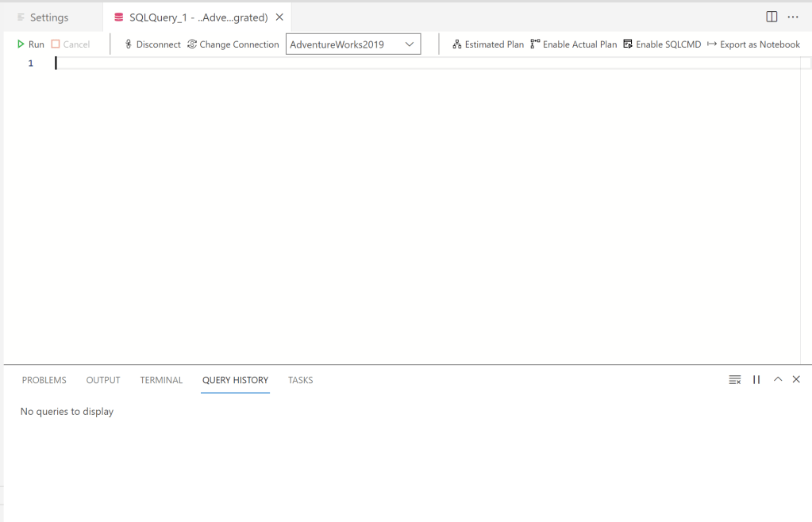Enable the Actual Plan toggle

[574, 44]
